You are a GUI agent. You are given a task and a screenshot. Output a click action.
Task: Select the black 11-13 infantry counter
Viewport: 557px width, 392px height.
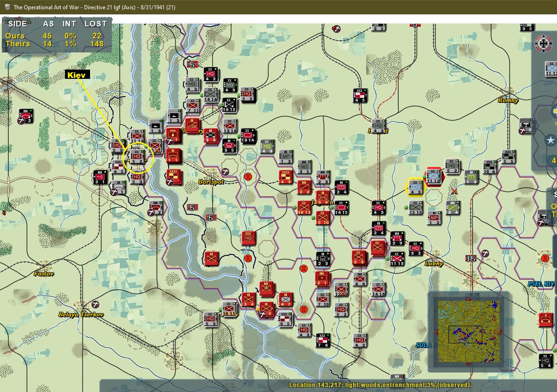tap(397, 259)
